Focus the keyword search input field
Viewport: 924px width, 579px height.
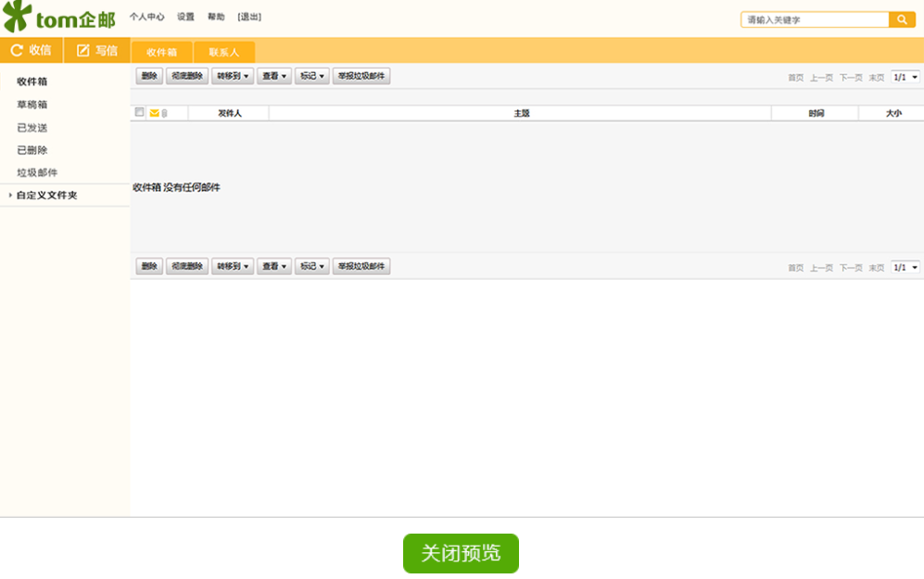[815, 19]
